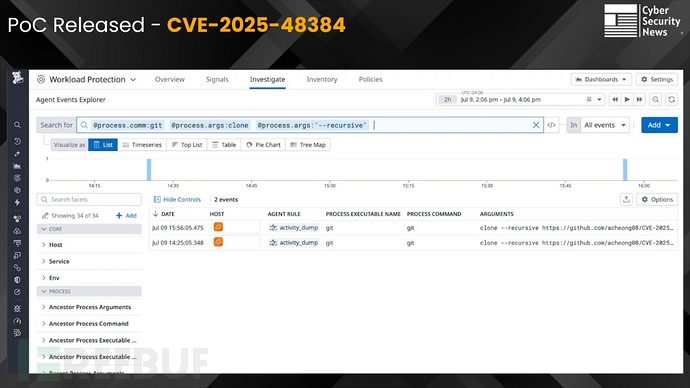Open the Jul 09 14:25:05.348 event
690x388 pixels.
[x=413, y=242]
